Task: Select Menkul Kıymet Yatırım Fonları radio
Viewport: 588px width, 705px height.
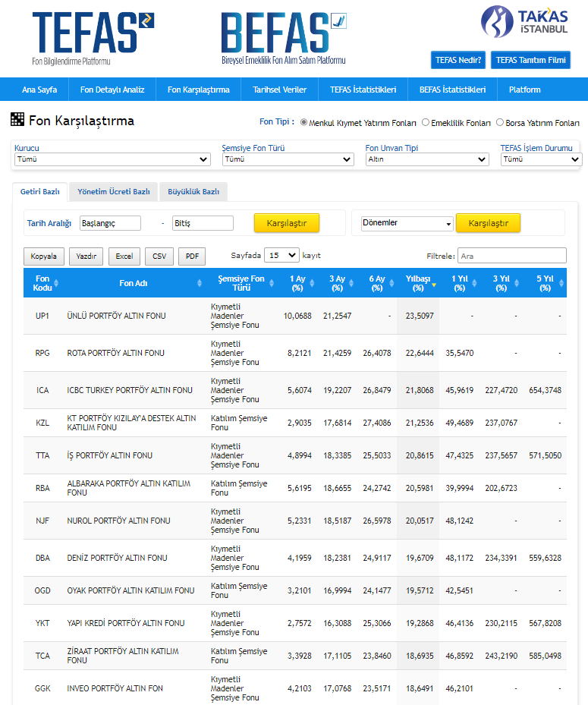Action: coord(304,122)
